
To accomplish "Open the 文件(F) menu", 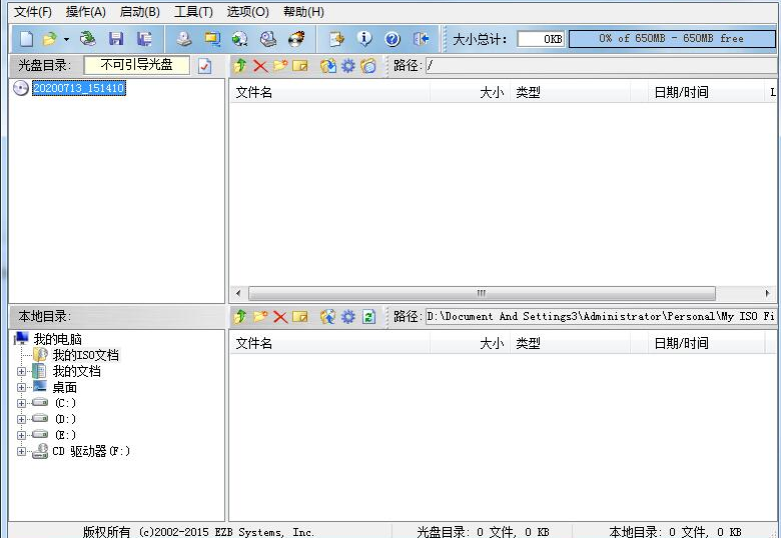I will [x=33, y=11].
